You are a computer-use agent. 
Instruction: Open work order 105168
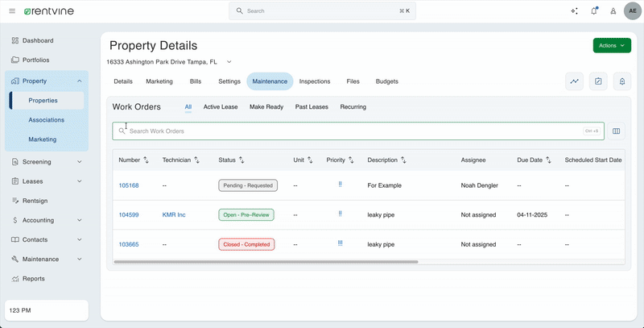129,185
